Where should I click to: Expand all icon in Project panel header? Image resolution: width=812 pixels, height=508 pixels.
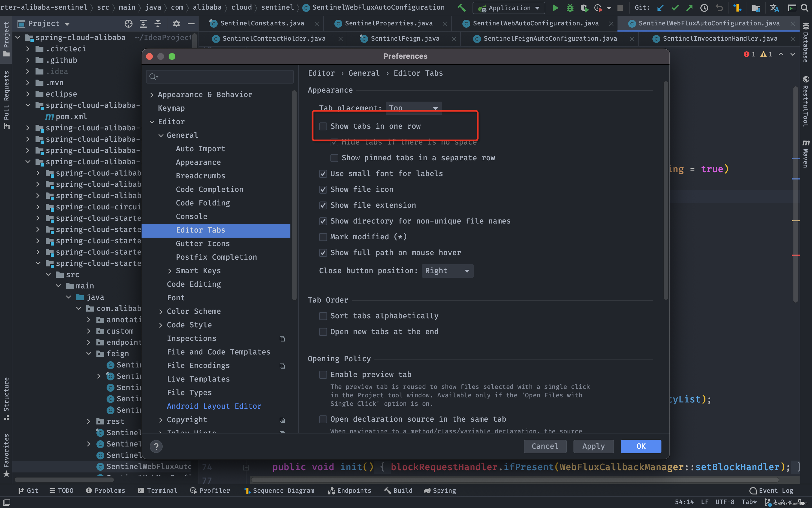143,23
